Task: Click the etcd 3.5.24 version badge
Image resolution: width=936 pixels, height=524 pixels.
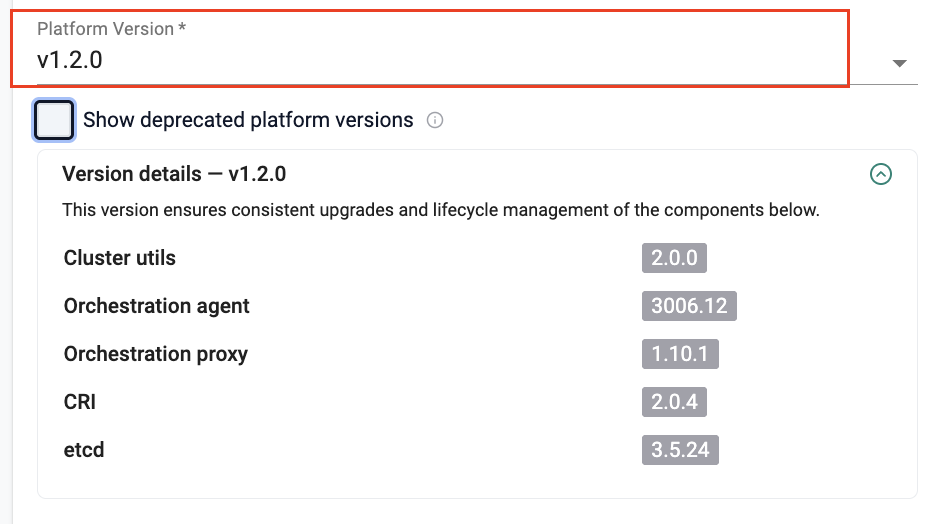Action: [680, 450]
